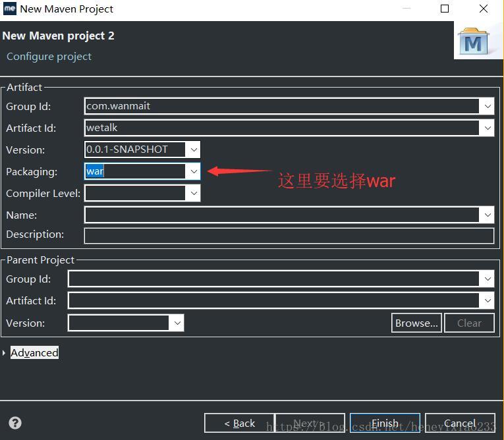The width and height of the screenshot is (504, 440).
Task: Open the Parent Project Artifact Id dropdown
Action: pyautogui.click(x=488, y=300)
